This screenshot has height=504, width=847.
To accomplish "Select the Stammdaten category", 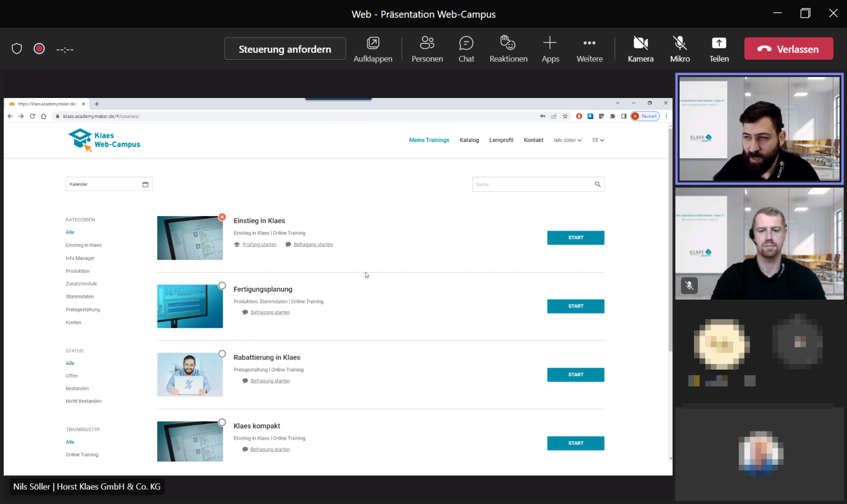I will tap(80, 296).
